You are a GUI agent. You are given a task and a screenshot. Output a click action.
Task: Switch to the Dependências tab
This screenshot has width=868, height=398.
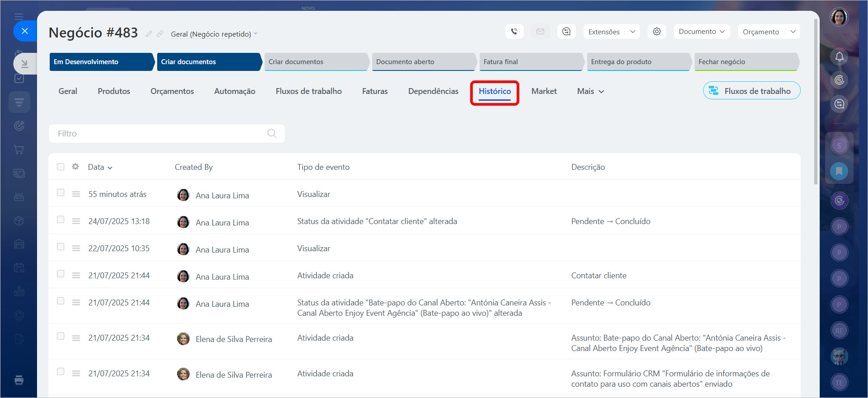coord(433,91)
